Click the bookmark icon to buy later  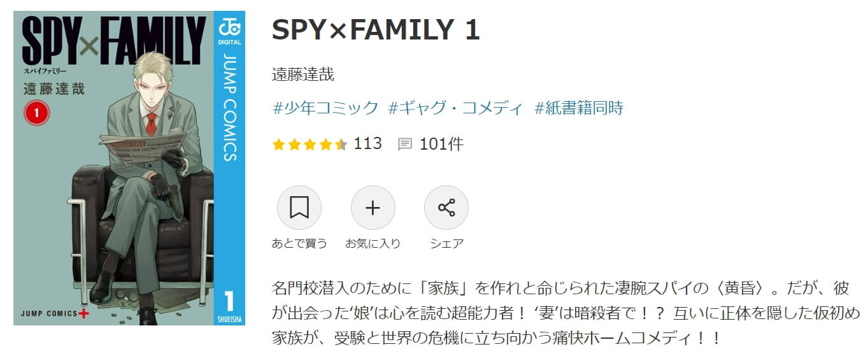click(x=299, y=208)
